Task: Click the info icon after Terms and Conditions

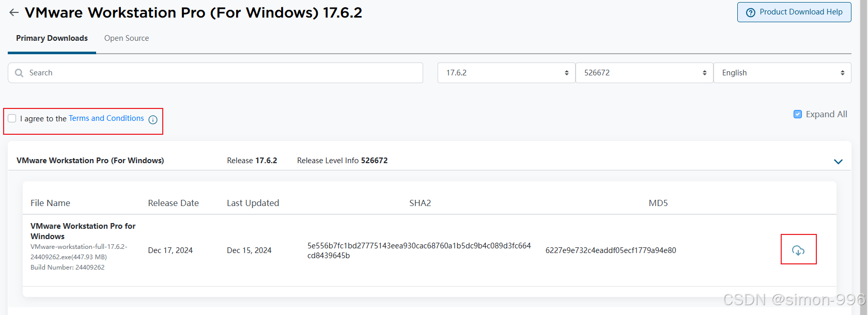Action: (153, 120)
